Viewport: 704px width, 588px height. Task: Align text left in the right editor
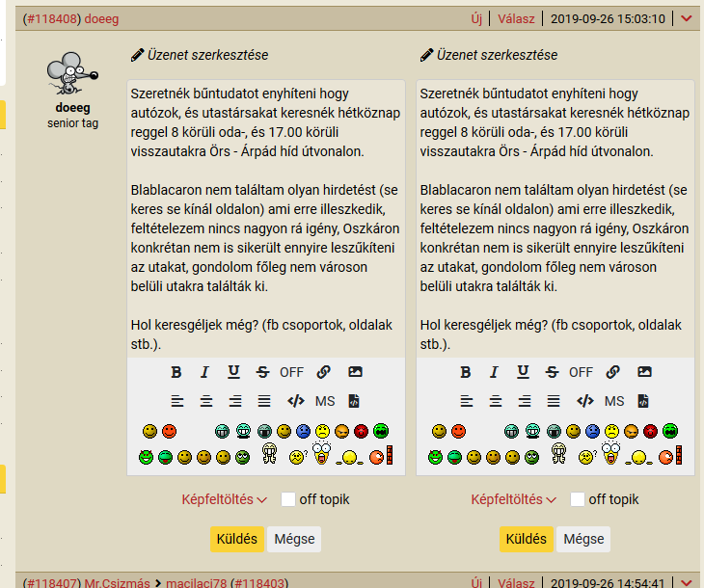467,401
